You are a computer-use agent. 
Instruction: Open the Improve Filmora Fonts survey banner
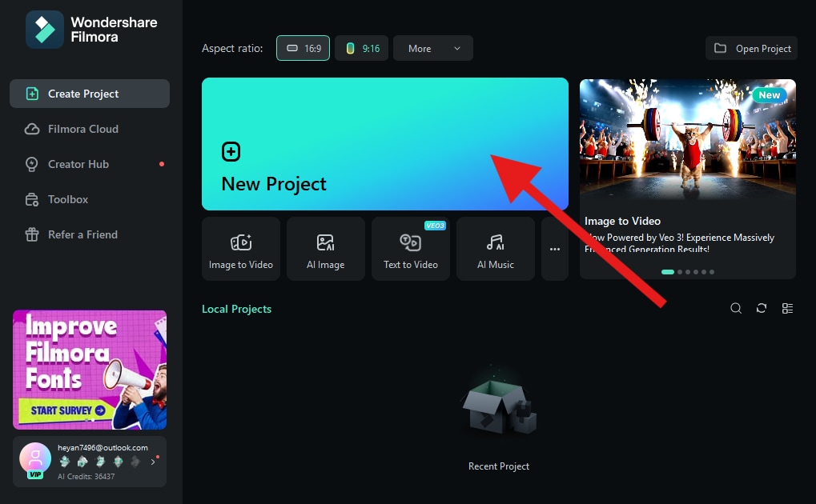click(90, 370)
